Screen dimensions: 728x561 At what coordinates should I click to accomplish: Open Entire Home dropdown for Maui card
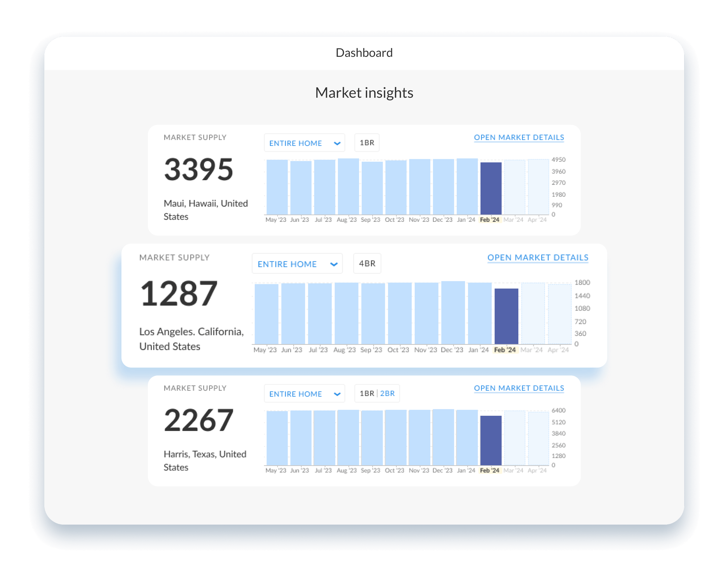tap(304, 143)
